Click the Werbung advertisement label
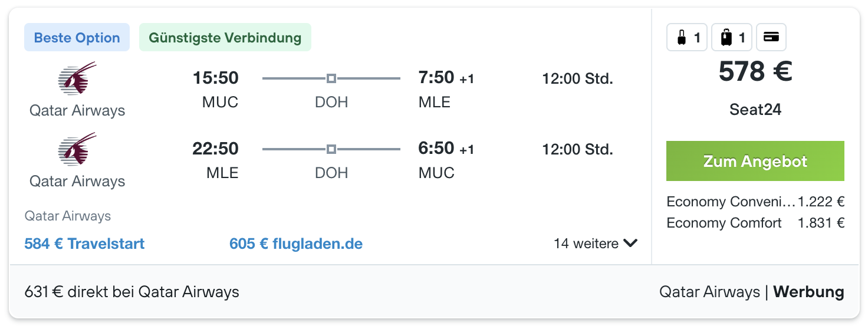868x329 pixels. point(808,291)
